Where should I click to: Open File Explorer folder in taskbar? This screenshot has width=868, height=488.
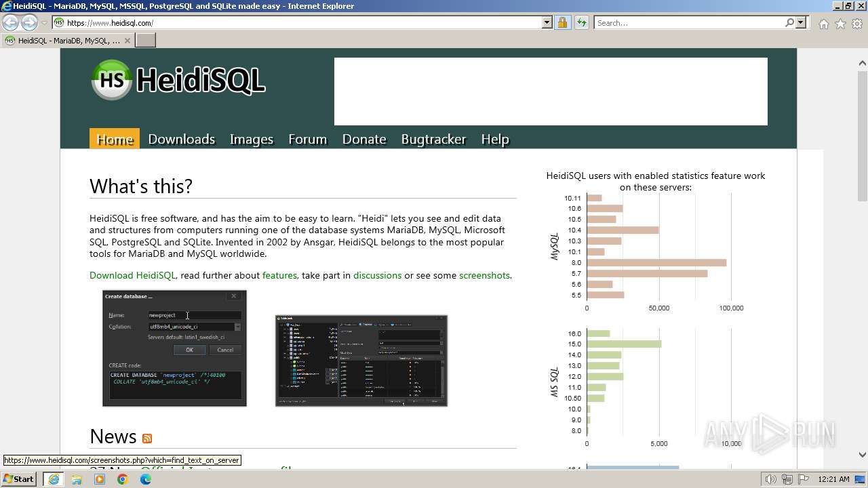click(x=77, y=479)
